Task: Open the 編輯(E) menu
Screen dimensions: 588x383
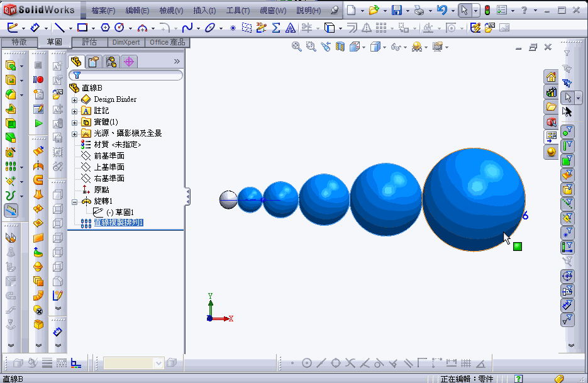Action: click(x=137, y=11)
